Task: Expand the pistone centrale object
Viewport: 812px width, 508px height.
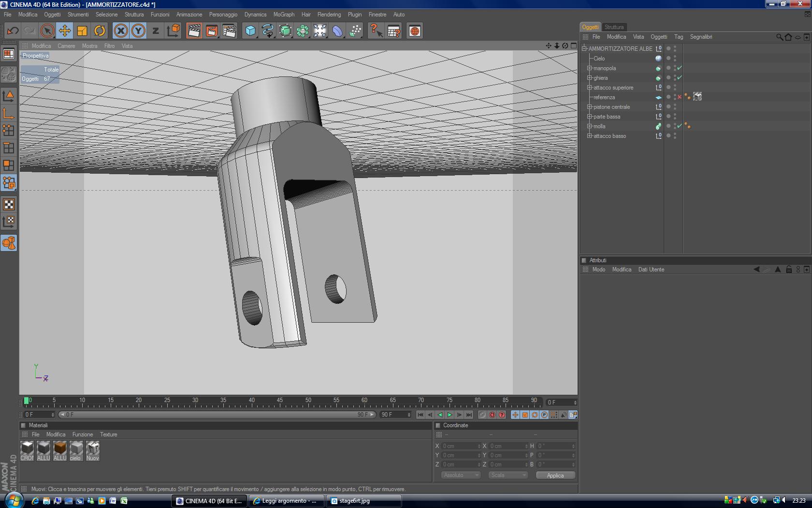Action: 589,107
